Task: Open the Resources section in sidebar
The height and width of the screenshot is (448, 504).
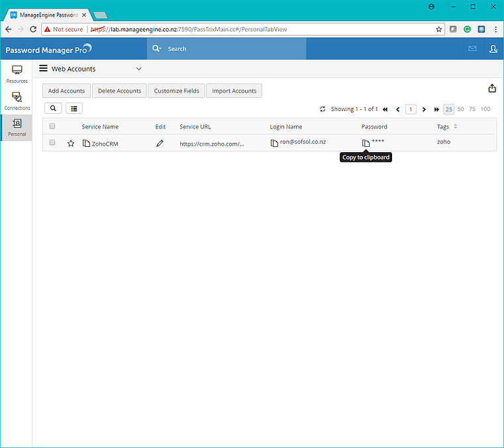Action: pos(17,74)
